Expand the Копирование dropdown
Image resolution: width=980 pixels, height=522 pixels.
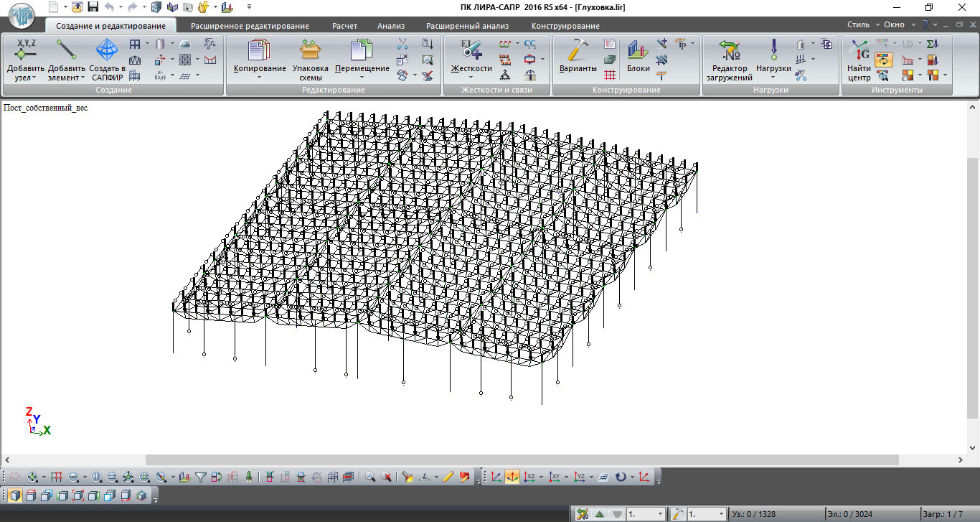pos(259,77)
